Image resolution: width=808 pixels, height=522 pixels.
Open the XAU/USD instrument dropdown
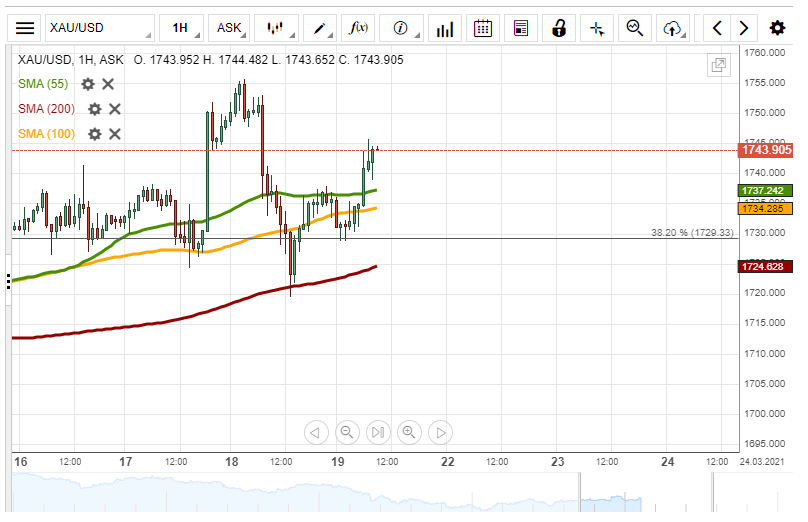point(98,28)
